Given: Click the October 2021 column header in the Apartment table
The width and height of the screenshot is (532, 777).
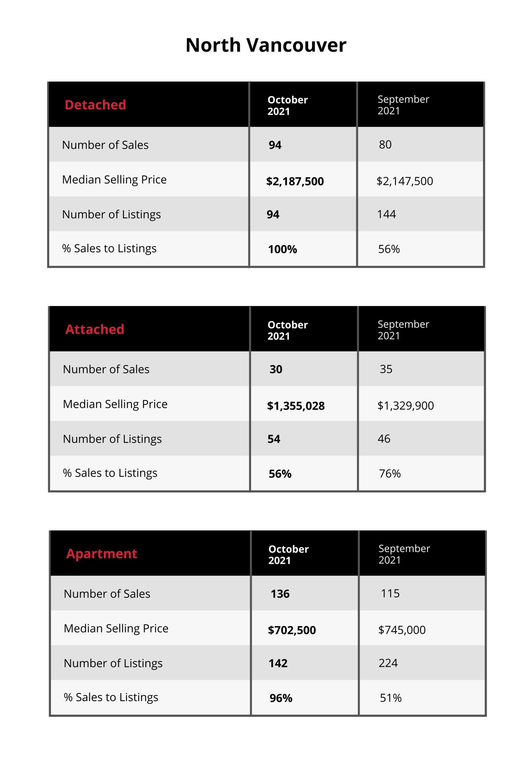Looking at the screenshot, I should (288, 554).
